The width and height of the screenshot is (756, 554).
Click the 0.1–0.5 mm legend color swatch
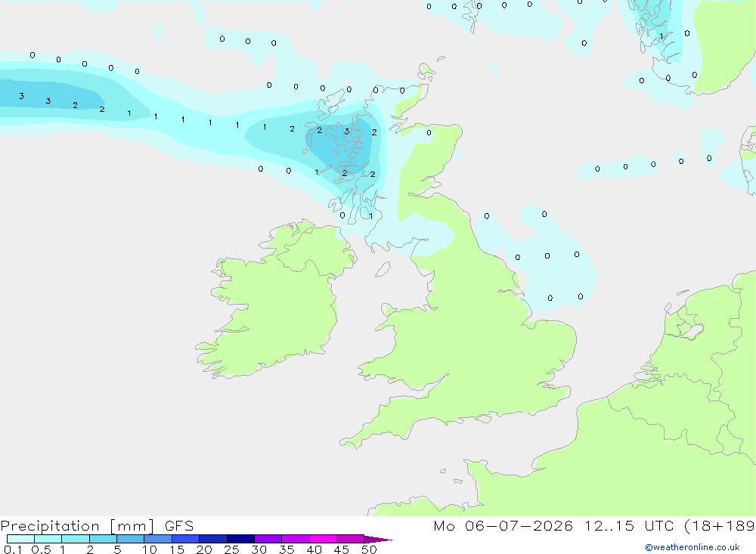coord(20,539)
